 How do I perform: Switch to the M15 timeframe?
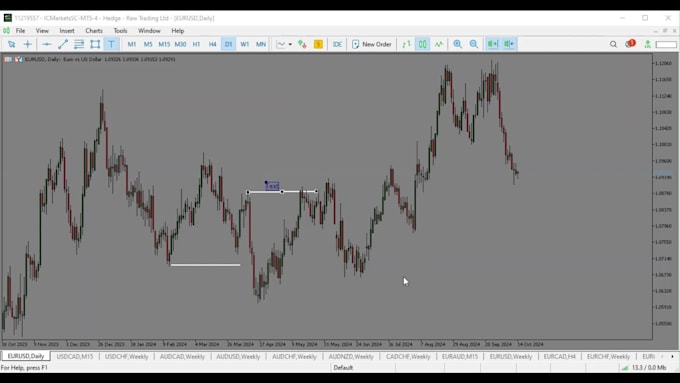point(164,44)
